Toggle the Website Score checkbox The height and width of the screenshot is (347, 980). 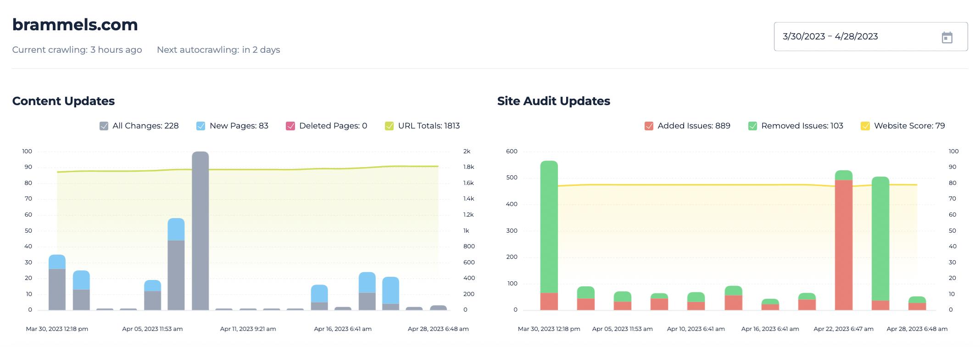(865, 126)
